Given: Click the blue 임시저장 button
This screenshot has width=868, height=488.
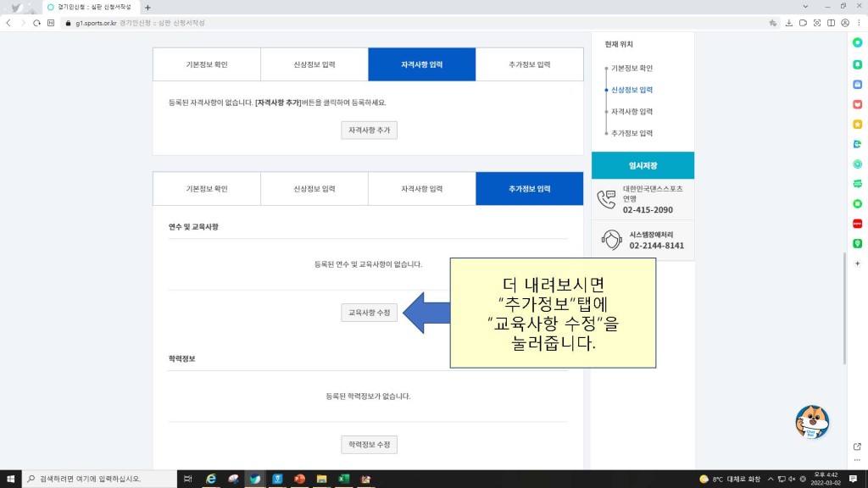Looking at the screenshot, I should [643, 166].
